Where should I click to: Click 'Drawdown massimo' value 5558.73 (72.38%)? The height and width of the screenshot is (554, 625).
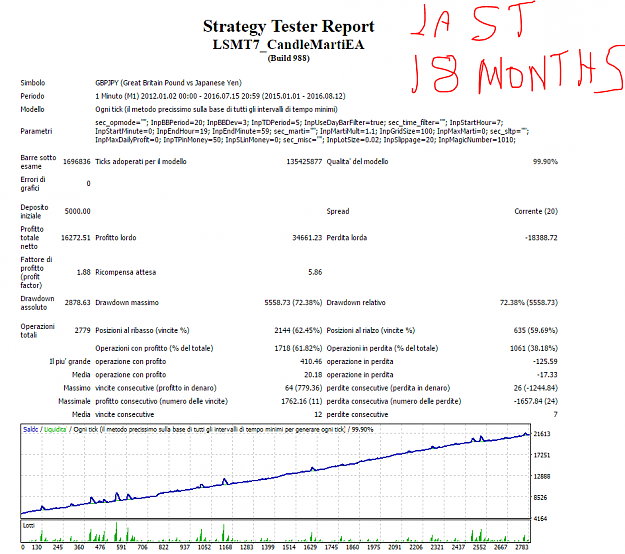click(x=293, y=303)
